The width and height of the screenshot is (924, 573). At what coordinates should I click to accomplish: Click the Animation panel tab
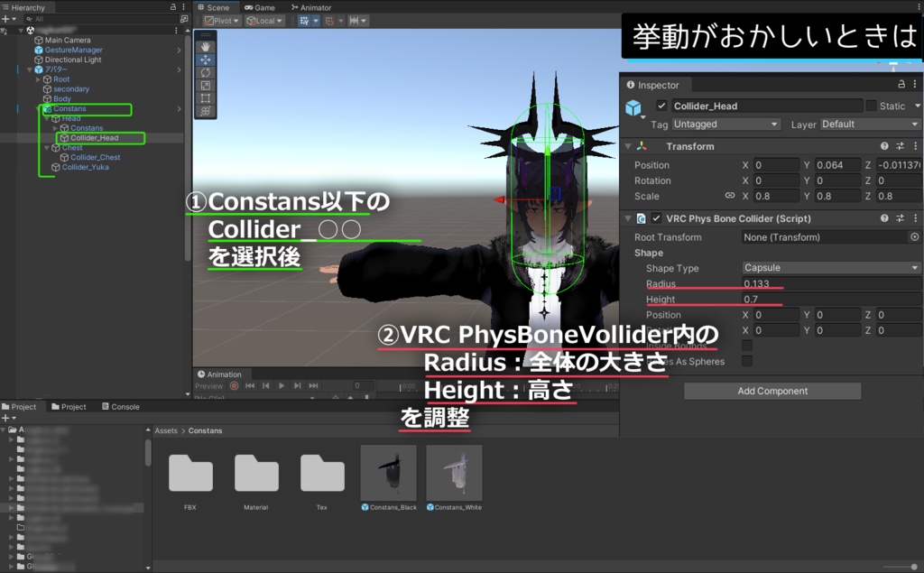pos(219,374)
